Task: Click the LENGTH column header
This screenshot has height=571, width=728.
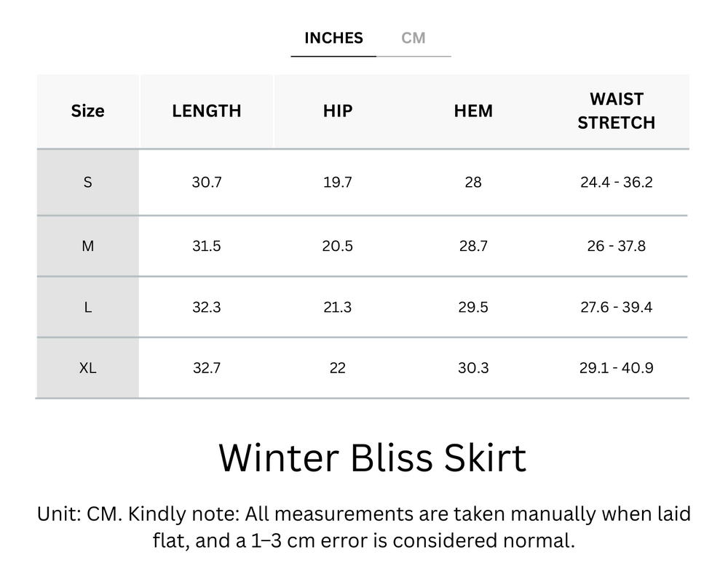Action: pos(207,111)
